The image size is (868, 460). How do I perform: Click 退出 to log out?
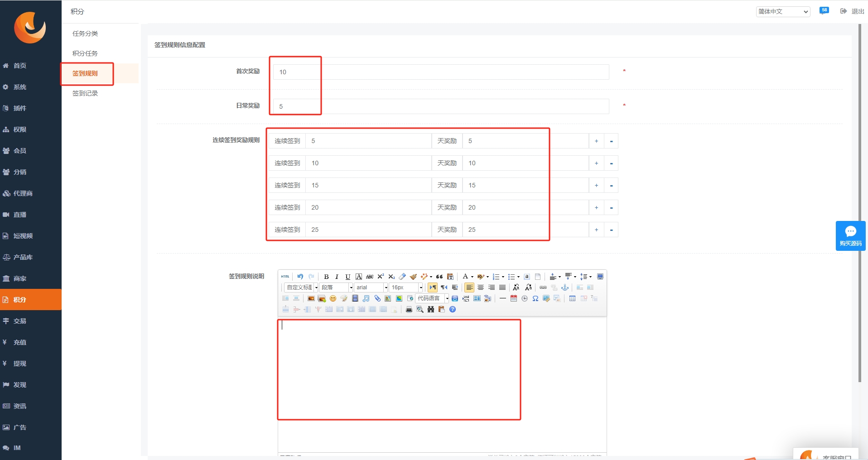point(852,11)
